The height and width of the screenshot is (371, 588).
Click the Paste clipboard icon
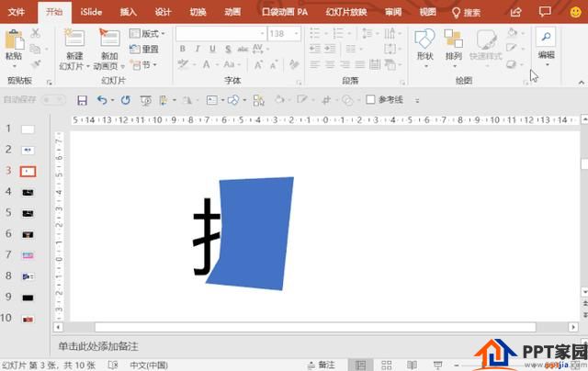click(14, 39)
